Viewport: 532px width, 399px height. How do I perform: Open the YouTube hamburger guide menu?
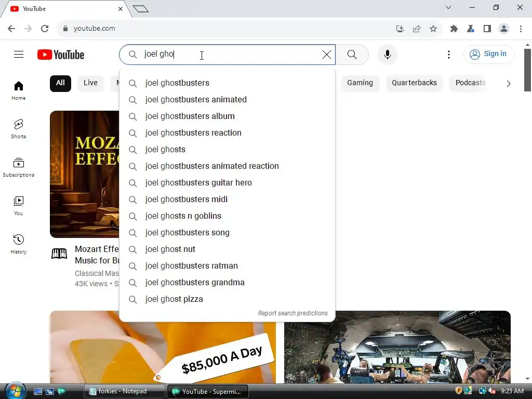[19, 54]
